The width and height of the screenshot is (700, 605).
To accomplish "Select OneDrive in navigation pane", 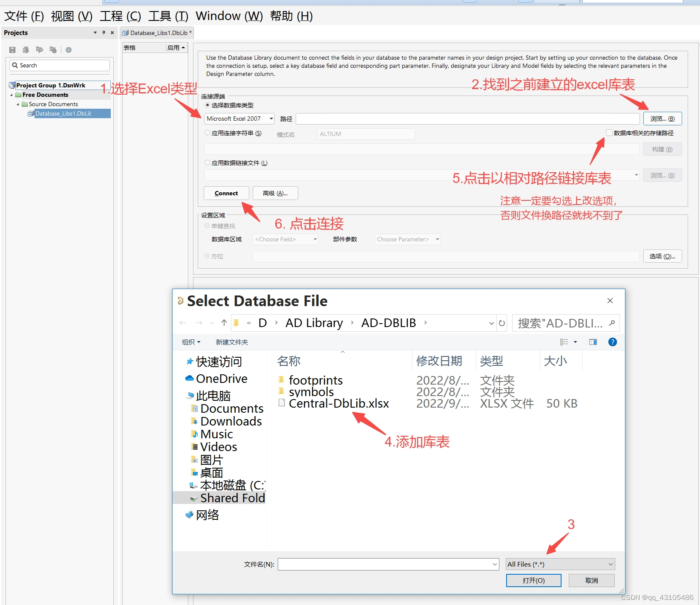I will coord(222,379).
